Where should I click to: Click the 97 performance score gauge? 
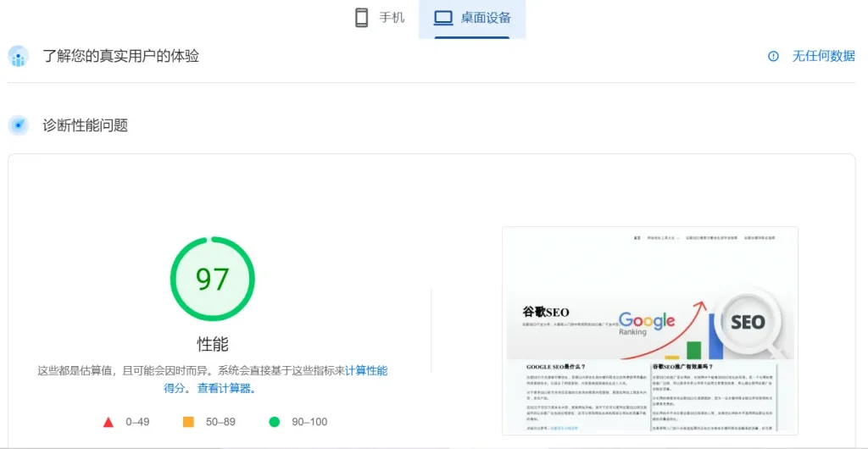pyautogui.click(x=213, y=280)
